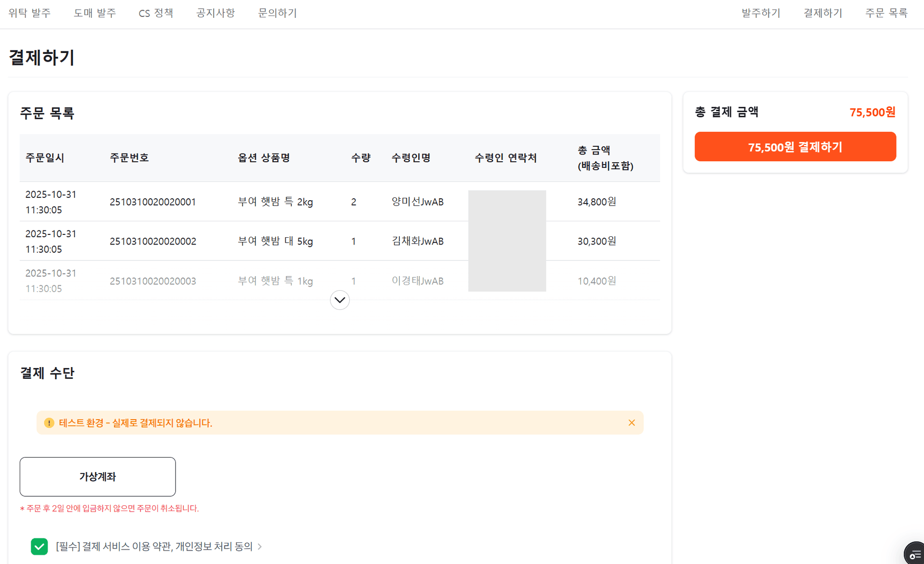Click 결제하기 link in top navigation
924x564 pixels.
(823, 13)
